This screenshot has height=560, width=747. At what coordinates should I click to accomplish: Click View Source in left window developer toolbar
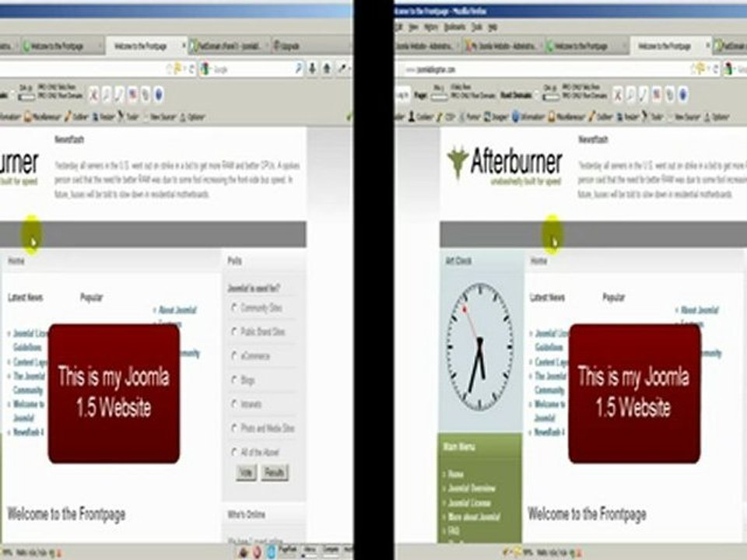160,117
